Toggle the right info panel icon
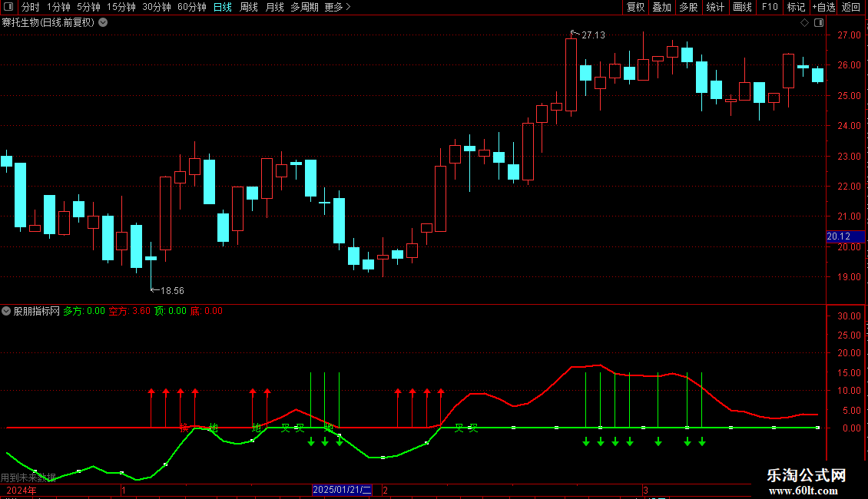868x499 pixels. [819, 23]
